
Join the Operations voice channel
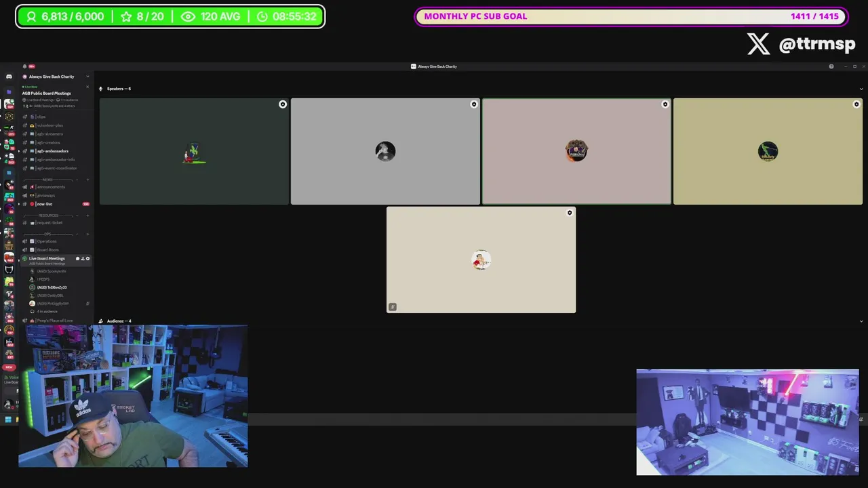pyautogui.click(x=56, y=241)
